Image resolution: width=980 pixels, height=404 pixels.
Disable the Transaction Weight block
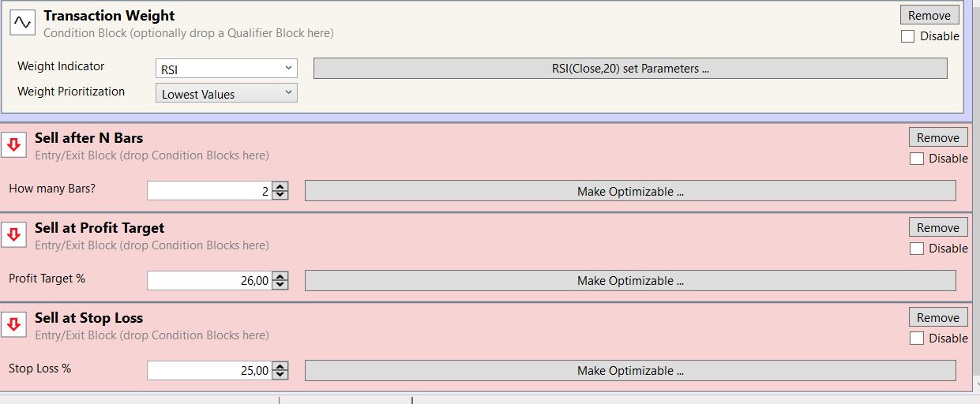pyautogui.click(x=908, y=36)
